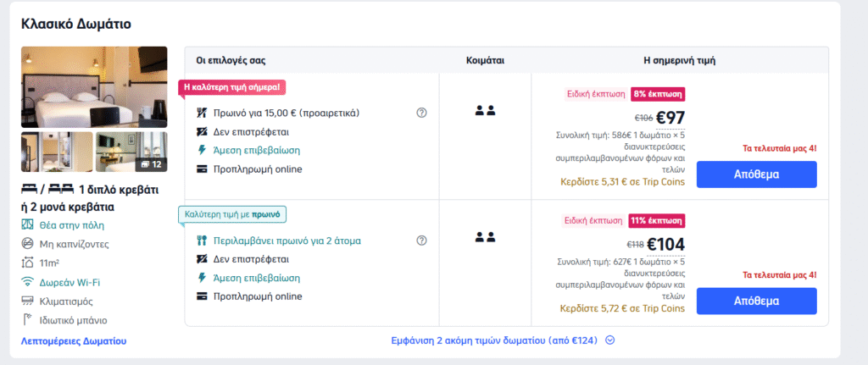The height and width of the screenshot is (365, 868).
Task: Click the chevron next to Εμφάνιση 2 ακόμη τιμών
Action: pyautogui.click(x=609, y=340)
